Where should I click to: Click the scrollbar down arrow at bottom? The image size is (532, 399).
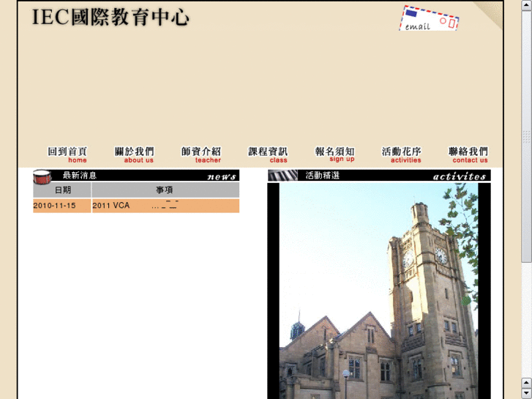coord(526,394)
